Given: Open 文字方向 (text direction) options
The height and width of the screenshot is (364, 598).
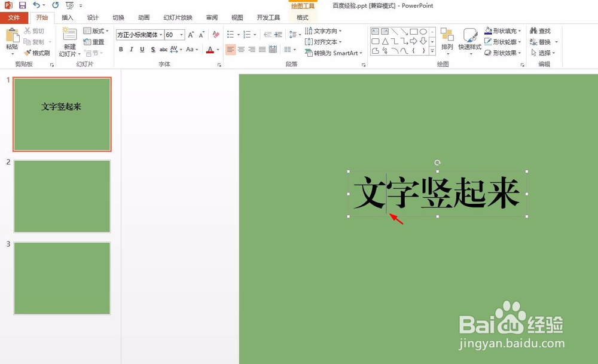Looking at the screenshot, I should point(324,30).
